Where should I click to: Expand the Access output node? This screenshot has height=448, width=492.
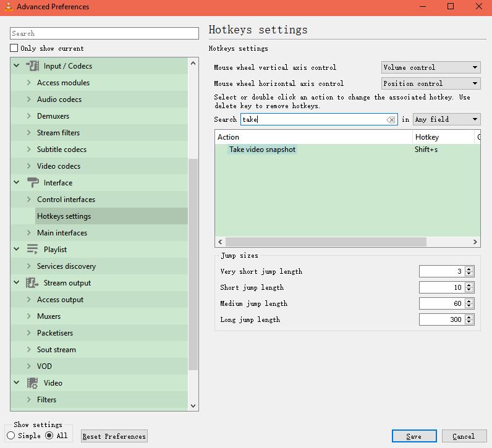coord(29,299)
